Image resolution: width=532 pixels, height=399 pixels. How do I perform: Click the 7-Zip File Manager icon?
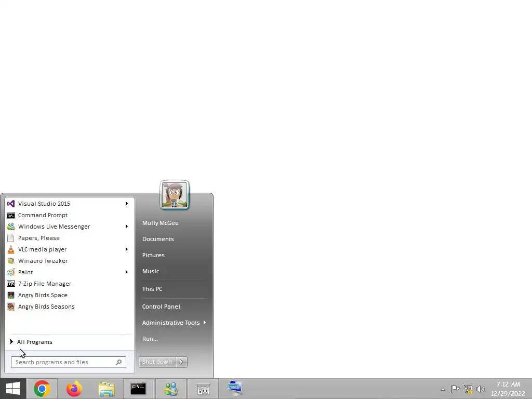tap(11, 284)
